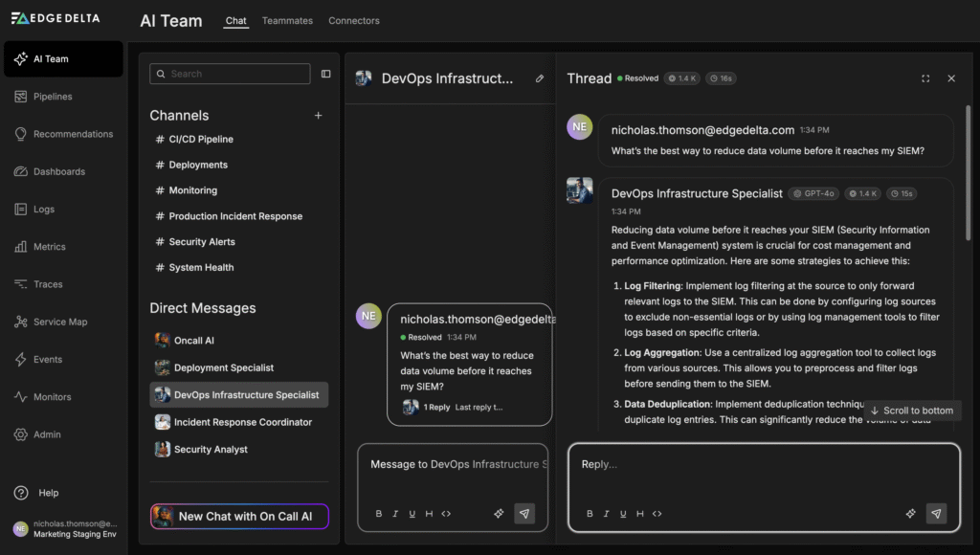Screen dimensions: 980x555
Task: Send the DevOps channel message
Action: tap(524, 514)
